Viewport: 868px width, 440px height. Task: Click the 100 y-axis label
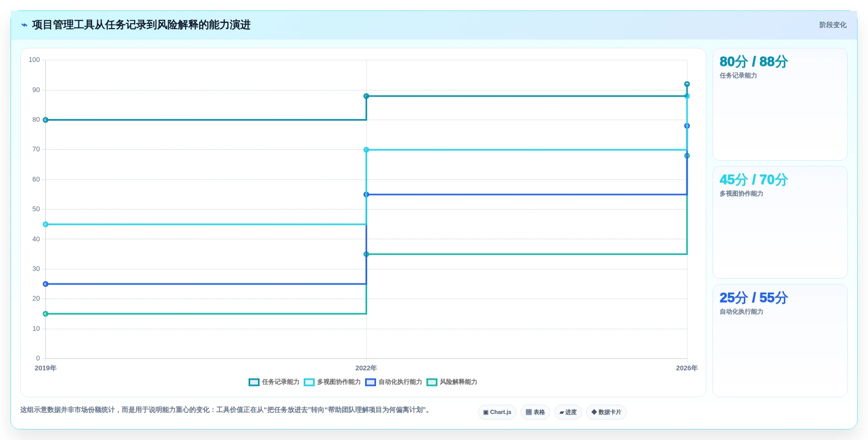[34, 60]
